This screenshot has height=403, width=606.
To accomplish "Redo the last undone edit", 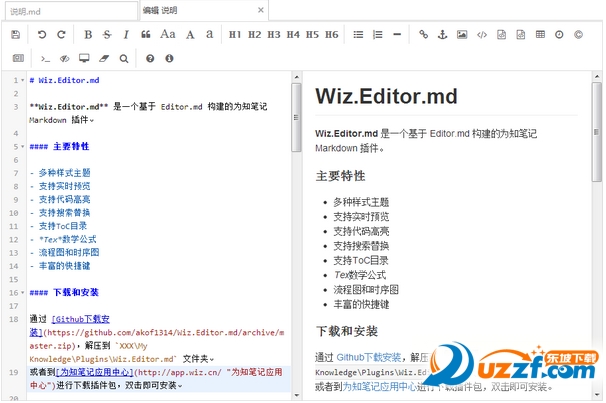I will [61, 35].
